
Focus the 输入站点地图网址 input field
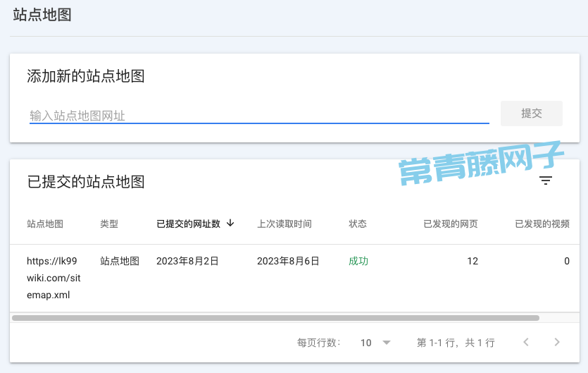(x=259, y=116)
